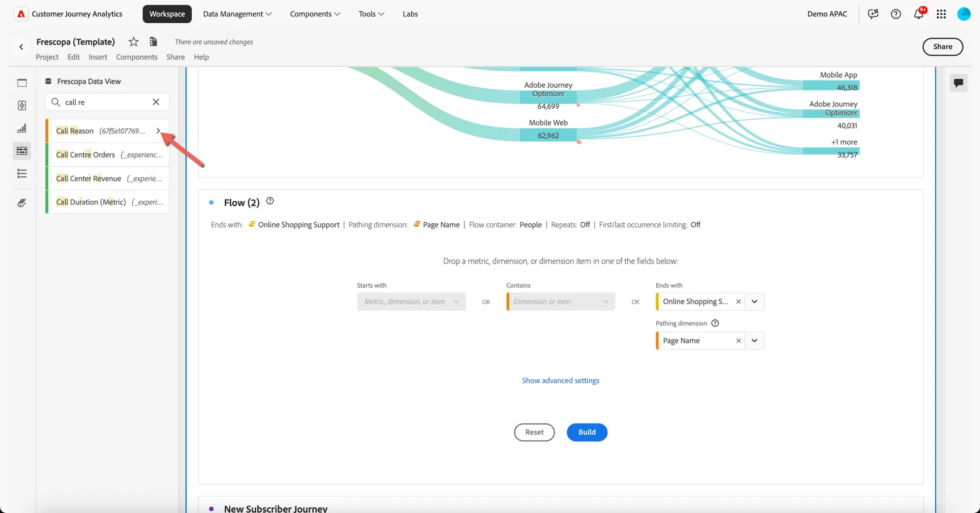Click the Flow (2) info icon
Screen dimensions: 980x513
click(270, 201)
